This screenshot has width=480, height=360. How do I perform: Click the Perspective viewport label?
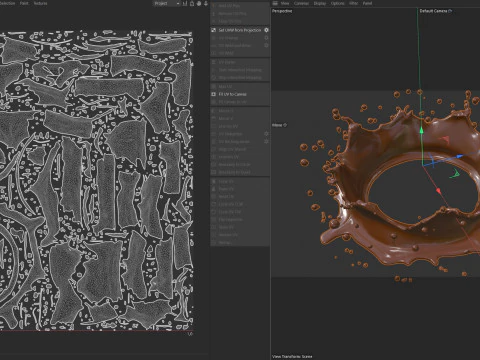(282, 11)
